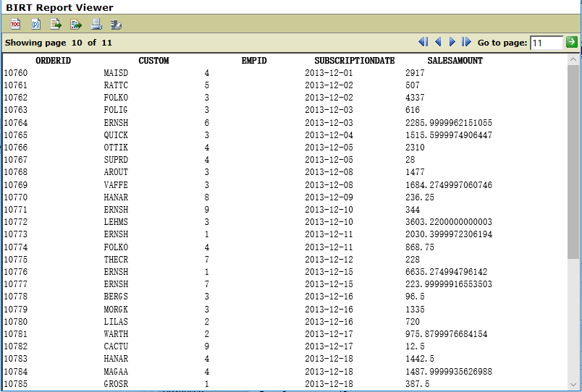Click the run report parameters icon
Image resolution: width=582 pixels, height=392 pixels.
click(x=35, y=25)
